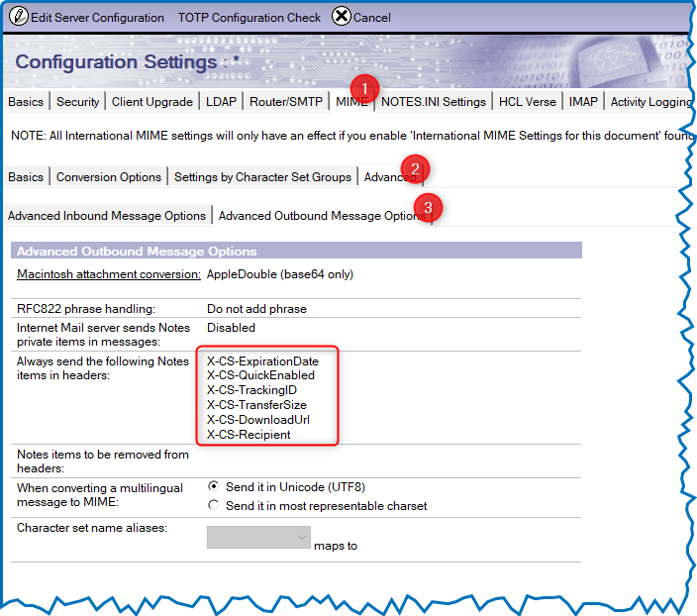Run TOTP Configuration Check
Screen dimensions: 697x616
(249, 18)
